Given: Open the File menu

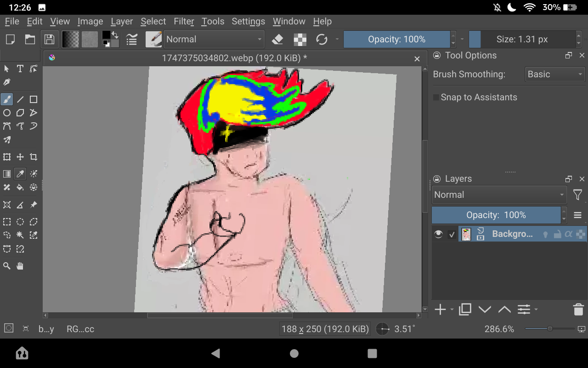Looking at the screenshot, I should (x=12, y=22).
